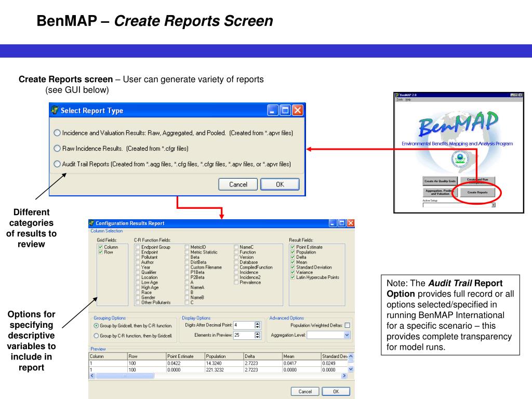Tick the NameC checkbox
Viewport: 532px width, 399px height.
pyautogui.click(x=236, y=247)
